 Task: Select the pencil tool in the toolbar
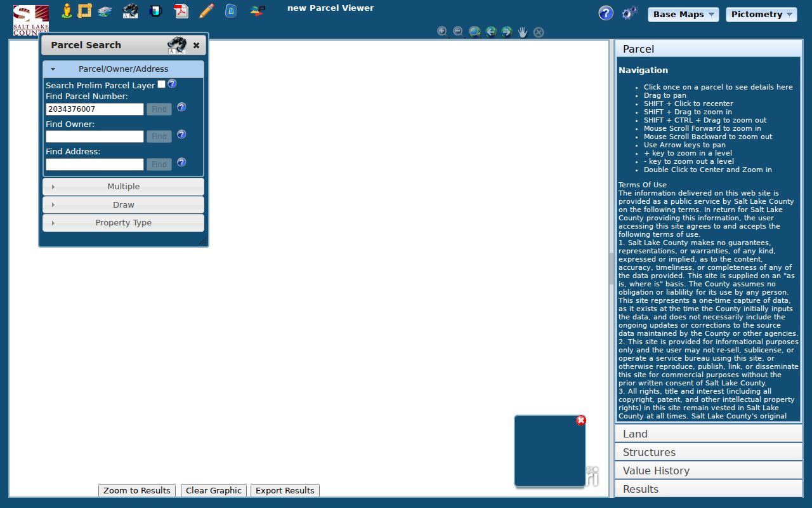[x=206, y=11]
